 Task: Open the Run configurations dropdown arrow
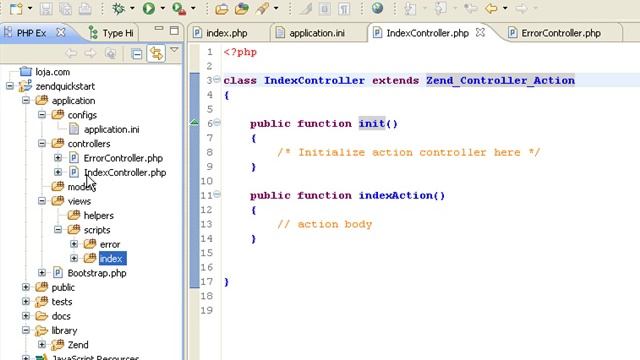coord(162,8)
